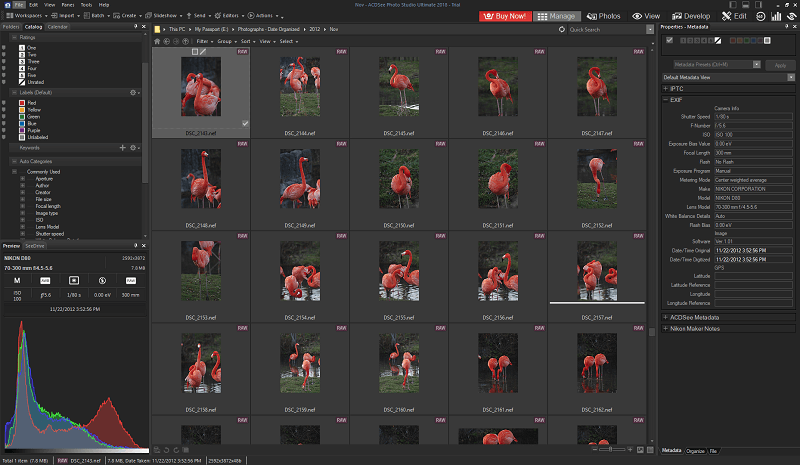
Task: Click the edit pencil overlay on DSC_2143 thumbnail
Action: 203,52
